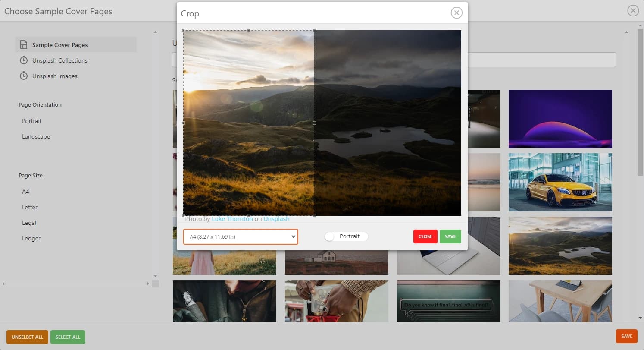Click the Sample Cover Pages icon

(x=24, y=45)
